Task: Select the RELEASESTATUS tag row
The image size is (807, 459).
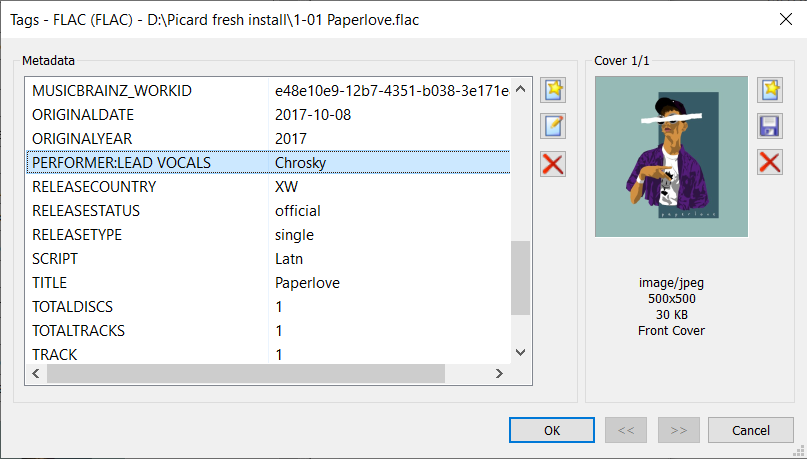Action: pos(268,210)
